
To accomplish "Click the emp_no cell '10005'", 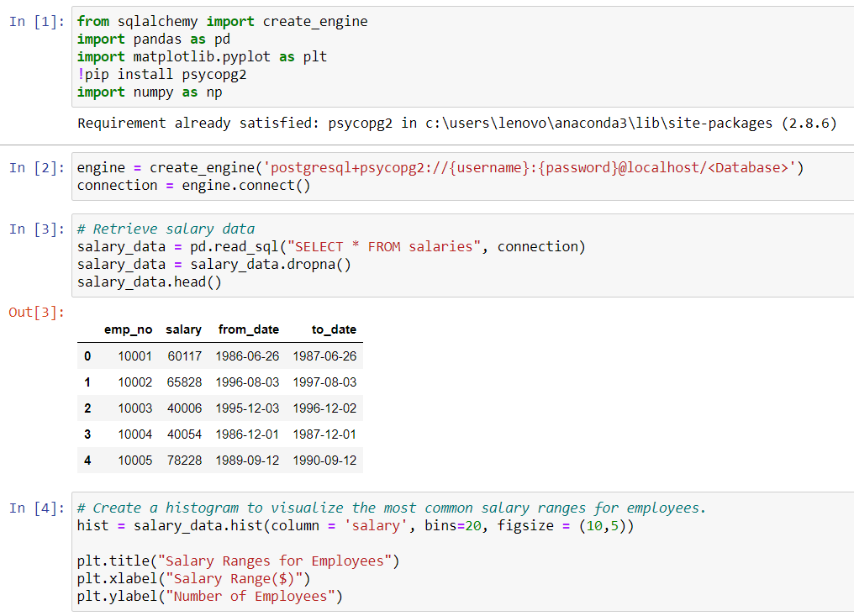I will (135, 461).
